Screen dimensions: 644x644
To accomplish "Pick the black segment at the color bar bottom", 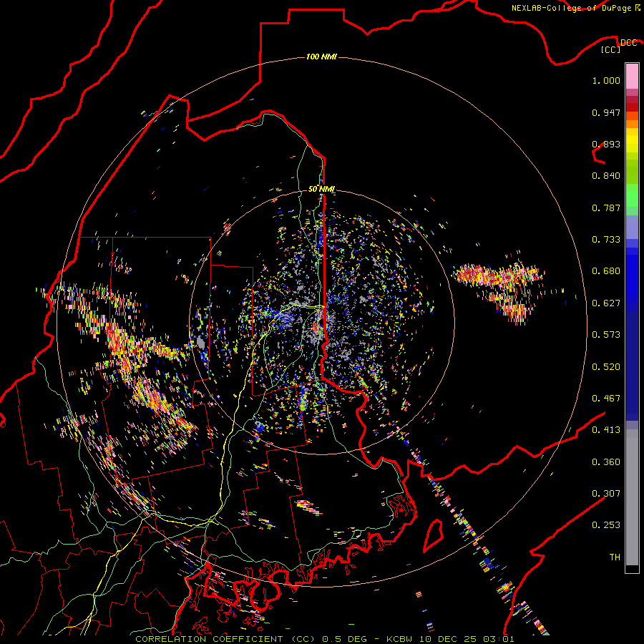I will click(632, 569).
